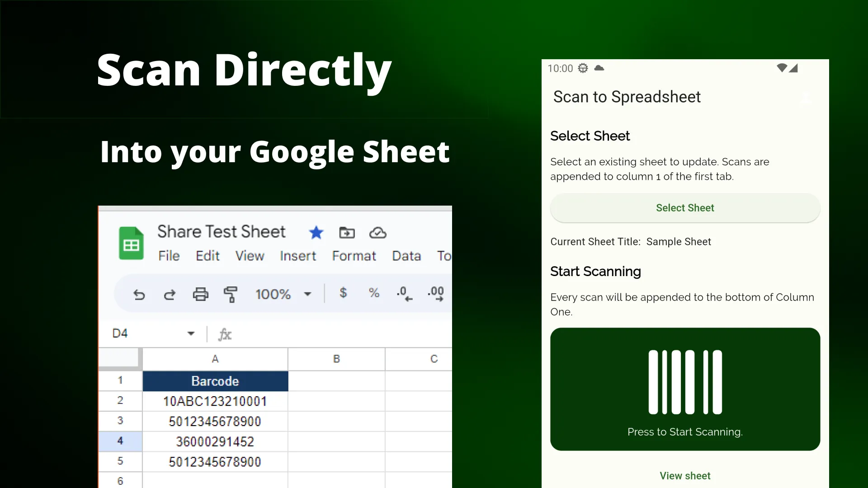868x488 pixels.
Task: Click the undo arrow in Sheets toolbar
Action: pos(139,295)
